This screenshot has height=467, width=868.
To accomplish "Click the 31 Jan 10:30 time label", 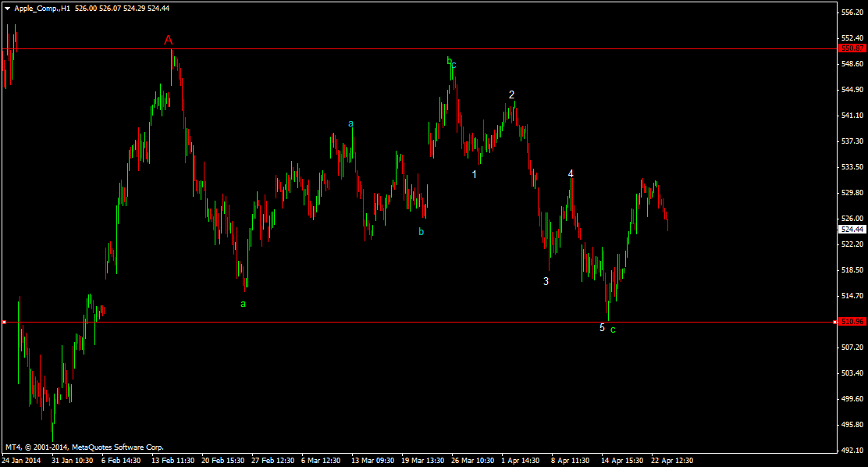I will pyautogui.click(x=73, y=460).
